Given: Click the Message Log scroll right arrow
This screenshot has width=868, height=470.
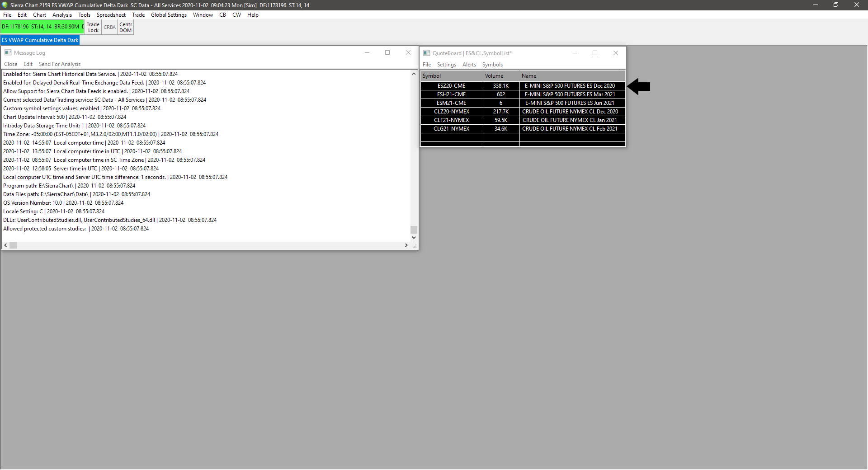Looking at the screenshot, I should click(406, 245).
